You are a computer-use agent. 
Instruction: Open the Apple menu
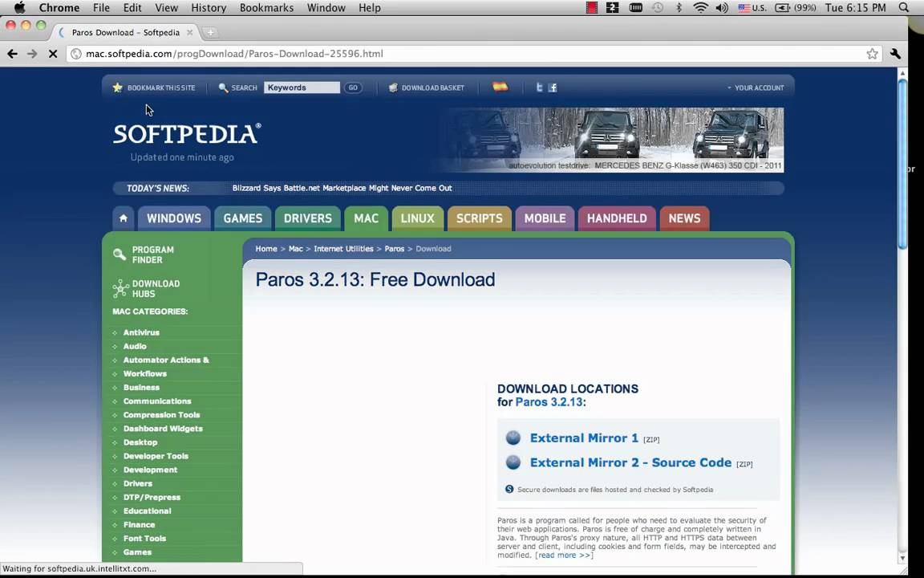click(x=19, y=8)
